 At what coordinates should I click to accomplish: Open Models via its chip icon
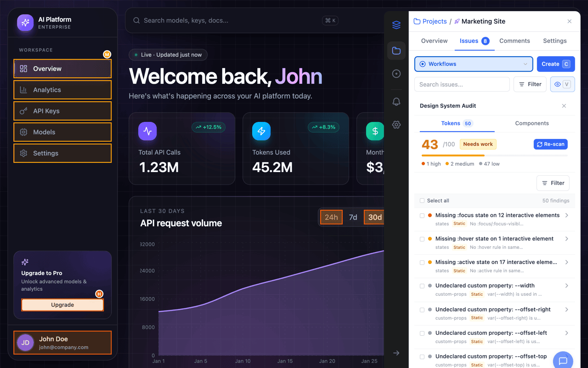click(23, 132)
